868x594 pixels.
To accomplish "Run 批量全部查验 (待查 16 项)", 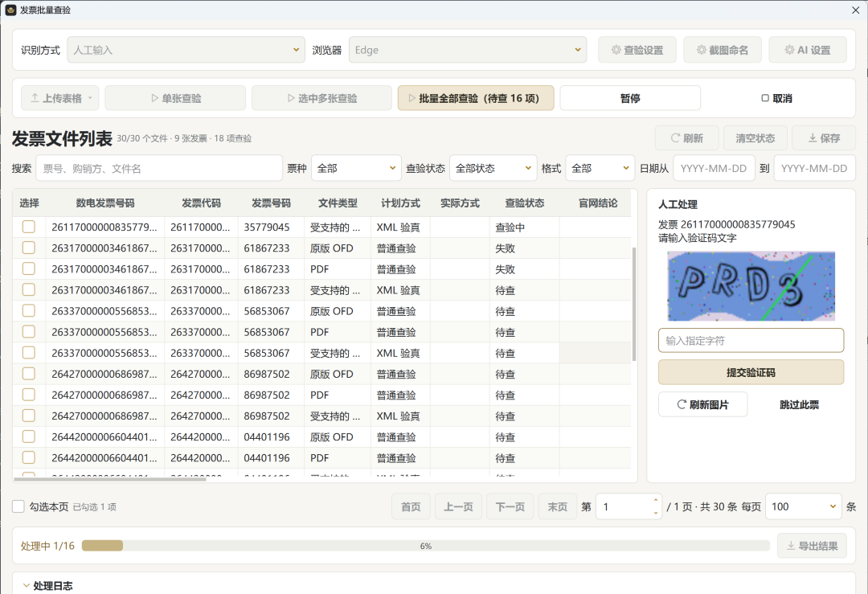I will [476, 98].
